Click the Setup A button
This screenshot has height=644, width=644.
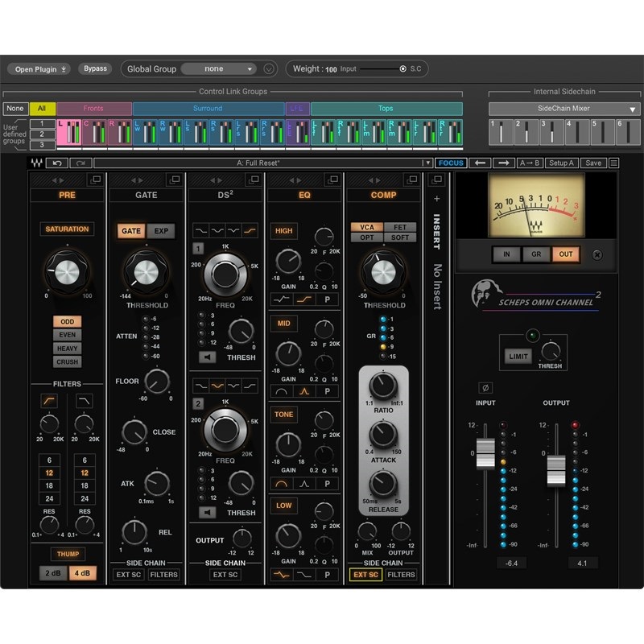point(561,163)
